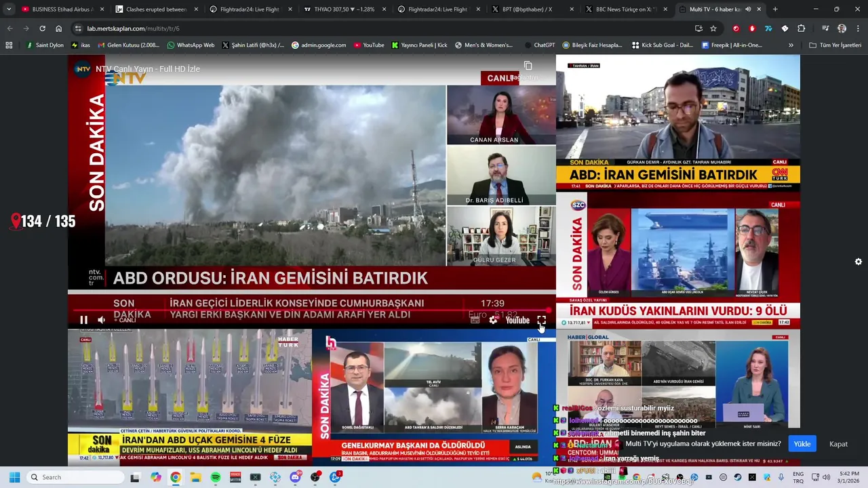Select the CNN Türk stream tile
Screen dimensions: 868x488
[x=678, y=123]
